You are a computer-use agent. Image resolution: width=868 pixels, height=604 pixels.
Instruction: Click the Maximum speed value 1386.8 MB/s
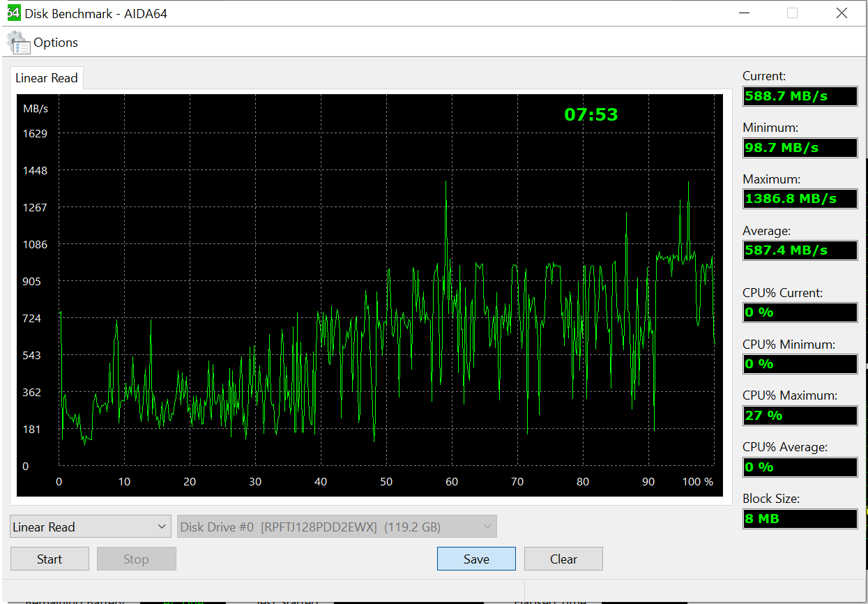point(800,199)
